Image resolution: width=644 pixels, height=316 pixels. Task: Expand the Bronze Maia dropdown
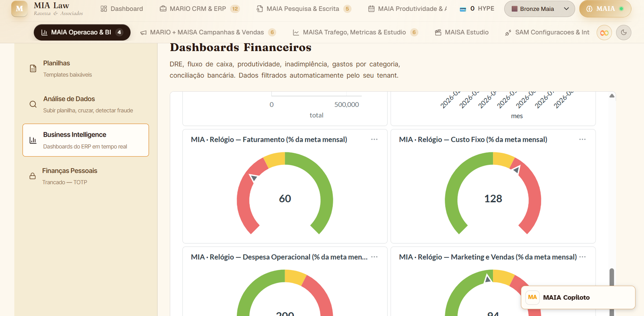point(539,9)
